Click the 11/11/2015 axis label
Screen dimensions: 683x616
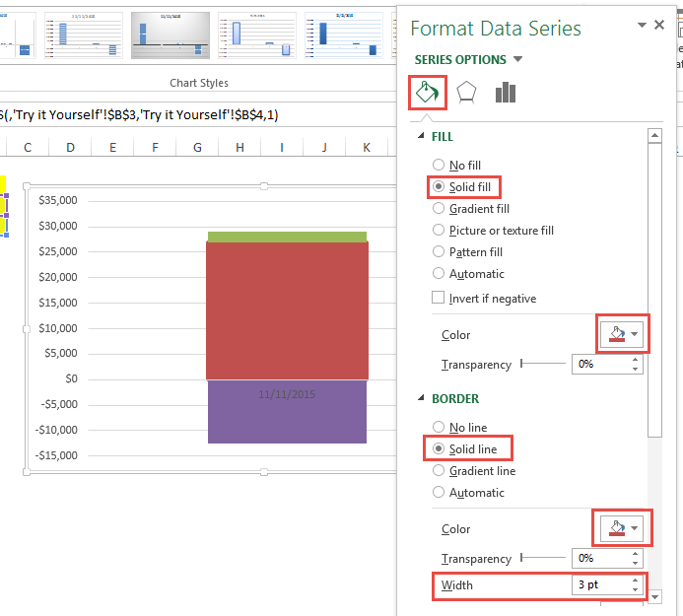[x=287, y=394]
